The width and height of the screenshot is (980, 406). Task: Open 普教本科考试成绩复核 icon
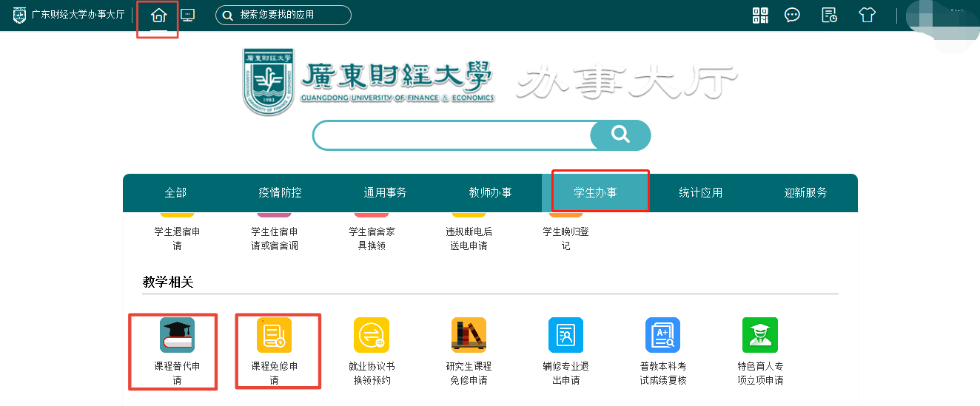click(x=662, y=335)
